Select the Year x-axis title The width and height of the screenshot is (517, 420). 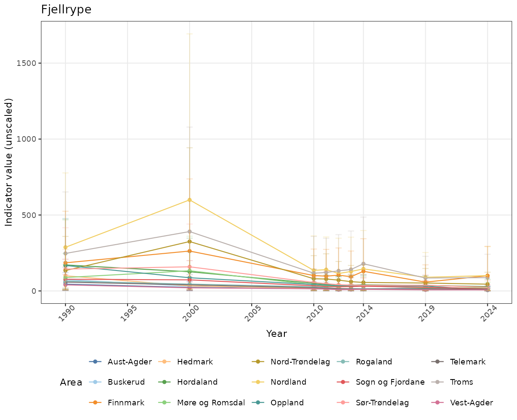[276, 334]
